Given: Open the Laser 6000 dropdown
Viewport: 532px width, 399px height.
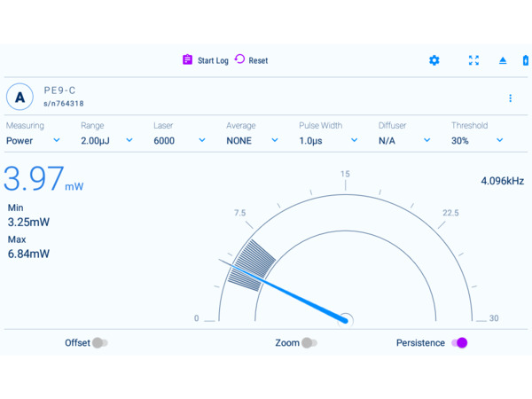Looking at the screenshot, I should tap(179, 140).
